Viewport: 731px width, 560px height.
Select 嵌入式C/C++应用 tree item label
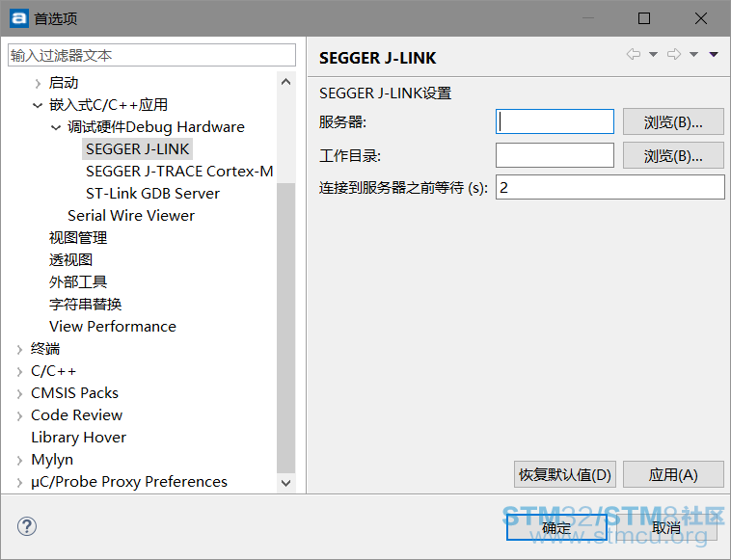pyautogui.click(x=108, y=105)
